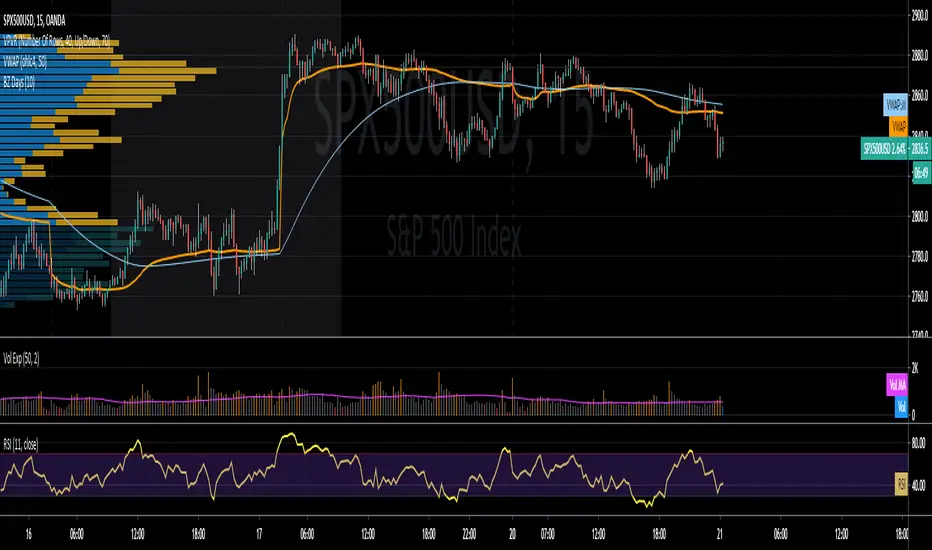The height and width of the screenshot is (550, 932).
Task: Click the 2760.0 price axis value
Action: pyautogui.click(x=919, y=296)
